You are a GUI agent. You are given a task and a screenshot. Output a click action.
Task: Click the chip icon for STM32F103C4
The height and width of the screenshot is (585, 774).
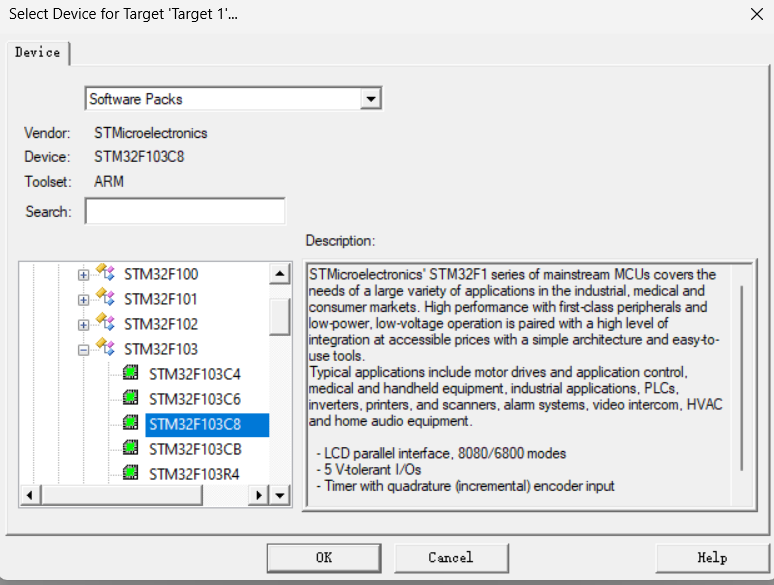click(130, 373)
